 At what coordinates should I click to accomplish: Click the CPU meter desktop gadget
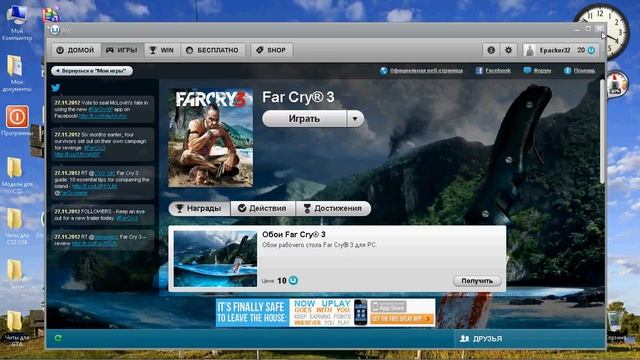click(616, 84)
